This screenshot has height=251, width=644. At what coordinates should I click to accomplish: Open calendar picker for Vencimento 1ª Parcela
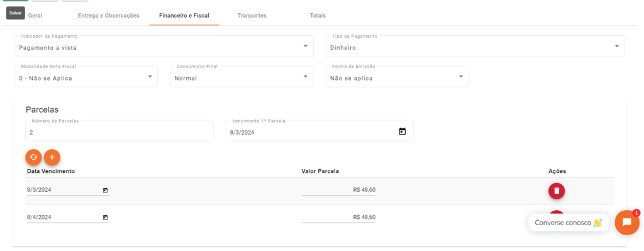[402, 131]
